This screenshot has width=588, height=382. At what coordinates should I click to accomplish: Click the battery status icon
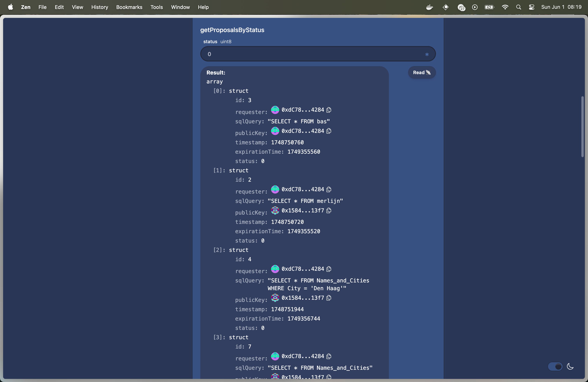point(489,7)
